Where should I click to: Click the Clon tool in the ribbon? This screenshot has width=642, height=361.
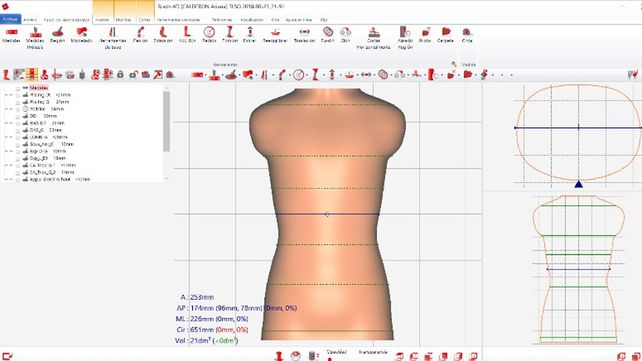345,35
